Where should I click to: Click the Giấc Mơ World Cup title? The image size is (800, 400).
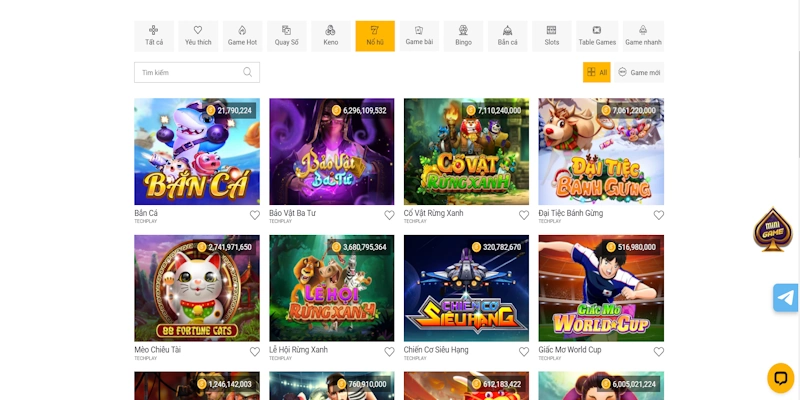click(570, 350)
